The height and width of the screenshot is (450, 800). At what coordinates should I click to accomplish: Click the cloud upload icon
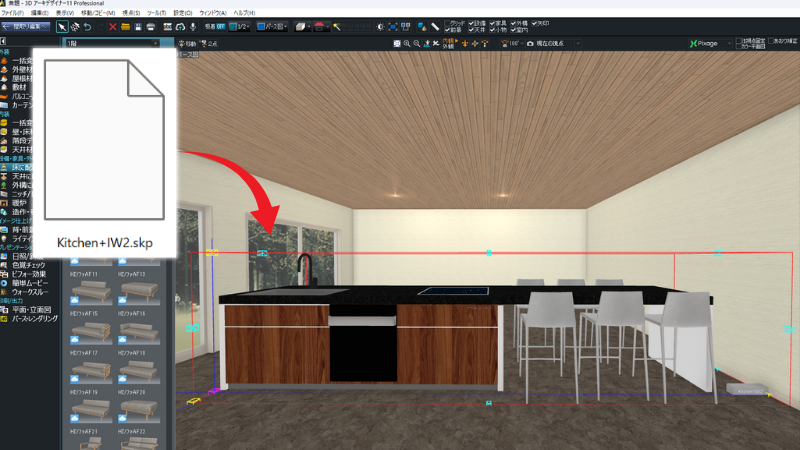point(180,27)
